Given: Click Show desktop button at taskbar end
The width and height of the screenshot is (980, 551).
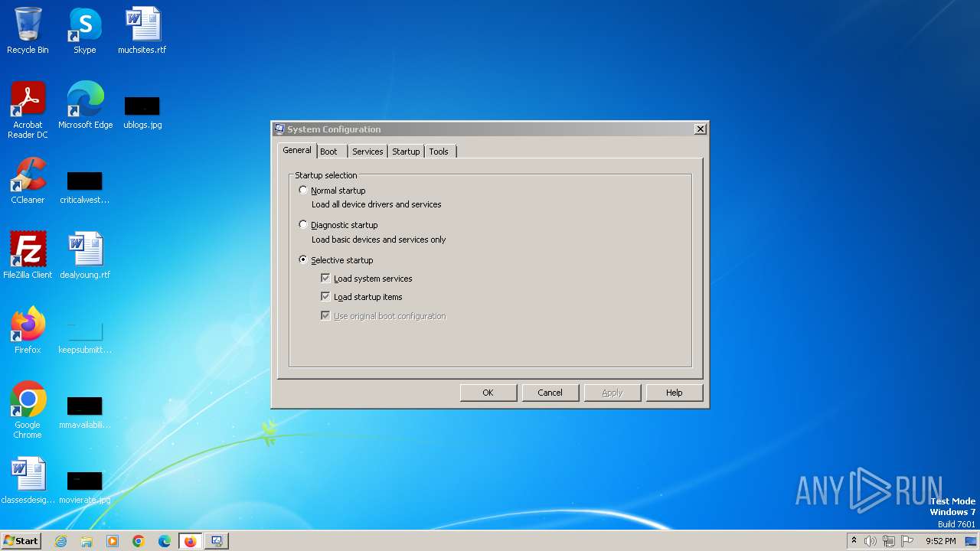Looking at the screenshot, I should 971,541.
